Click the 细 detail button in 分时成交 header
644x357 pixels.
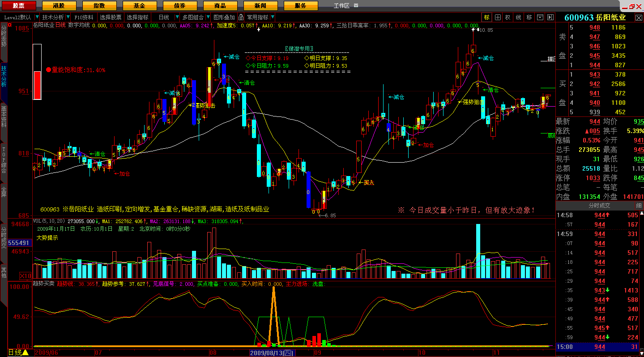tap(639, 206)
